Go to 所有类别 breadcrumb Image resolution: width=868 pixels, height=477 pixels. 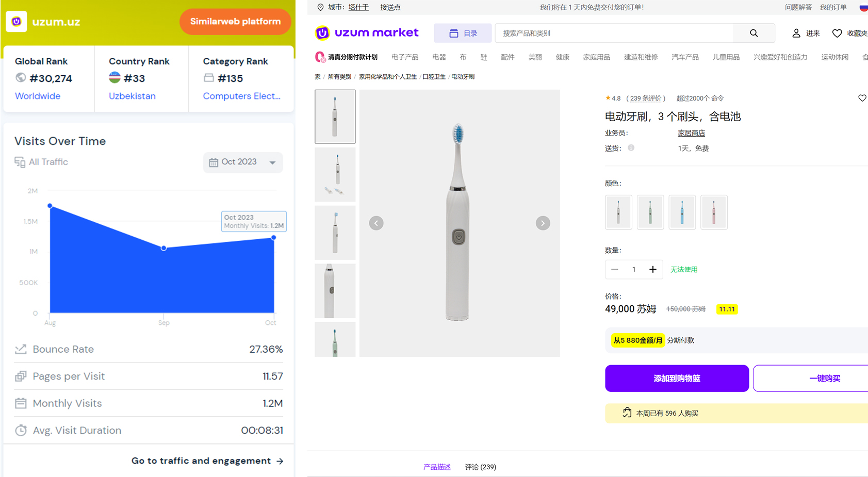tap(339, 77)
